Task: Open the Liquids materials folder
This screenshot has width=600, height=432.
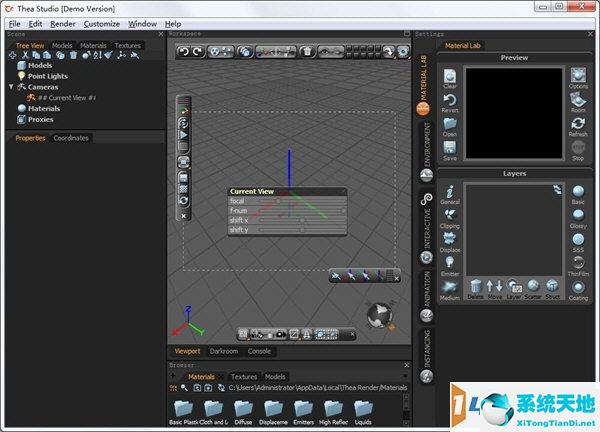Action: (363, 412)
